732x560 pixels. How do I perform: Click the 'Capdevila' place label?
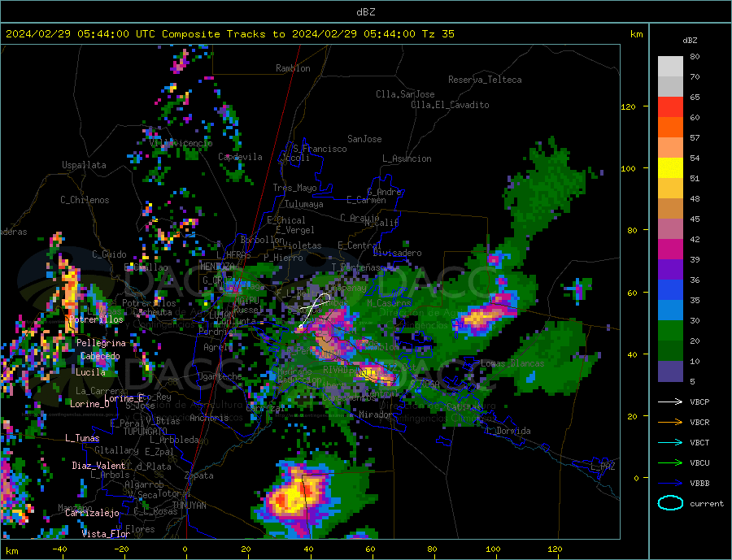click(240, 157)
